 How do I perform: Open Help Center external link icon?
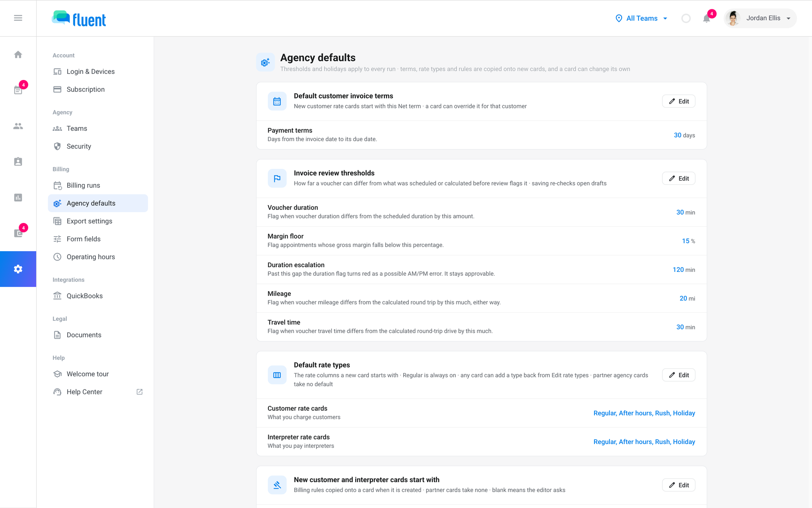point(140,392)
